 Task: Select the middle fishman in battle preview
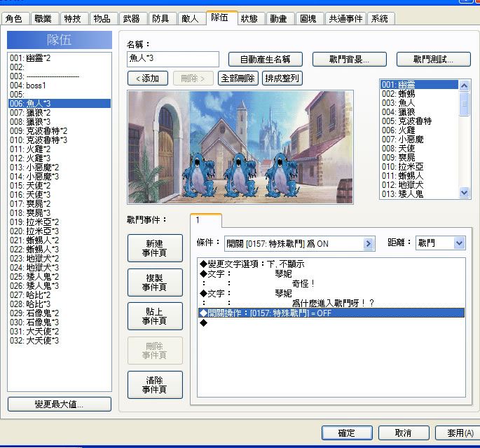tap(240, 175)
